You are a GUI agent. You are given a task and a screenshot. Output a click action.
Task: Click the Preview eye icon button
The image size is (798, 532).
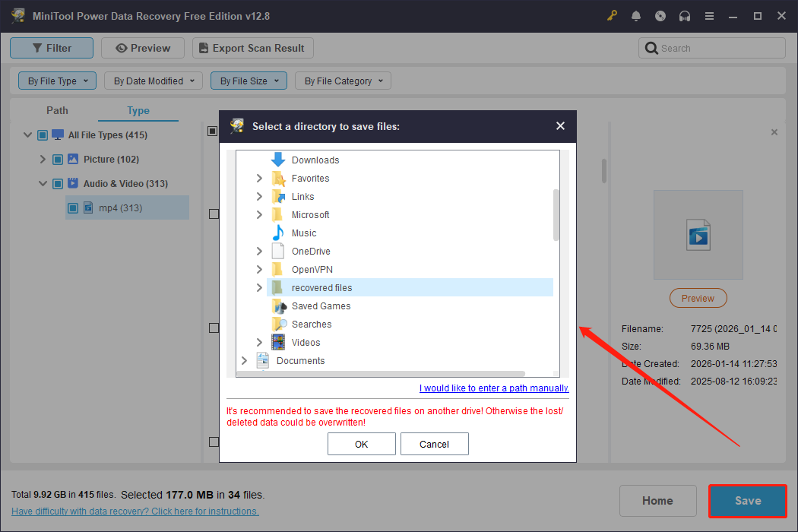[x=123, y=47]
